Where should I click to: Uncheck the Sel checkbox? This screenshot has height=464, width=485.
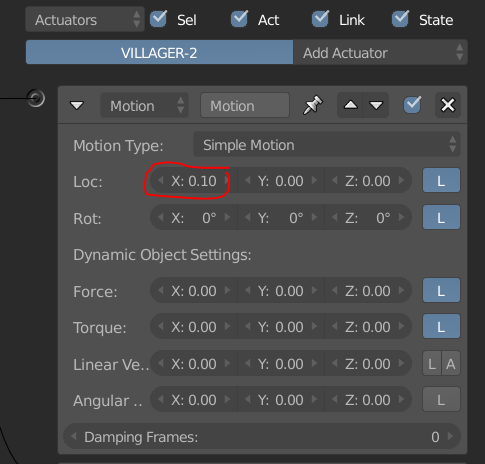pyautogui.click(x=158, y=19)
